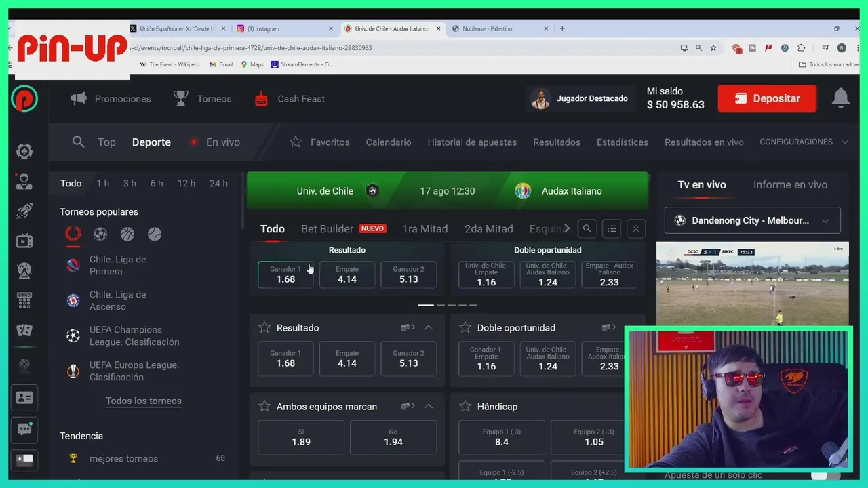Select the Todo time filter
The image size is (868, 488).
pyautogui.click(x=71, y=183)
